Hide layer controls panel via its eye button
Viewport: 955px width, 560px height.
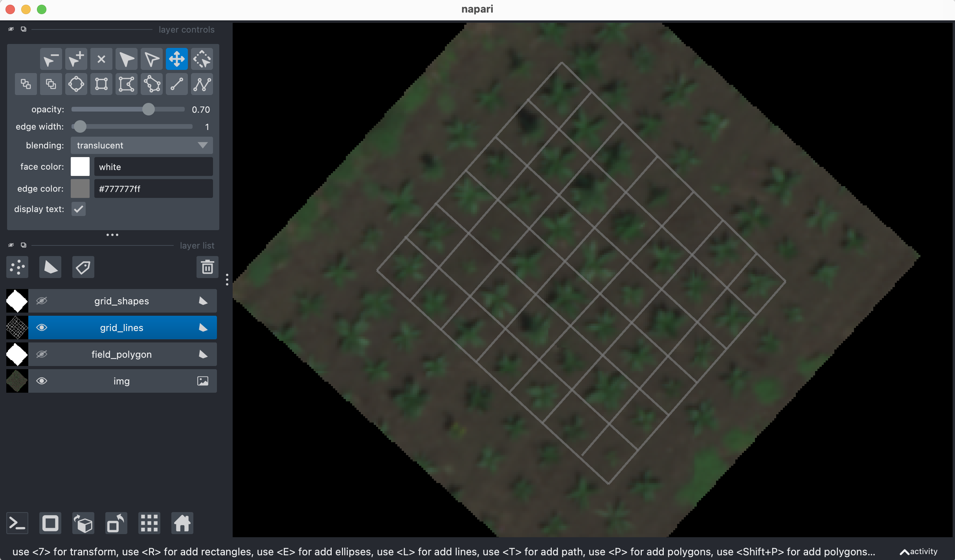[x=11, y=29]
